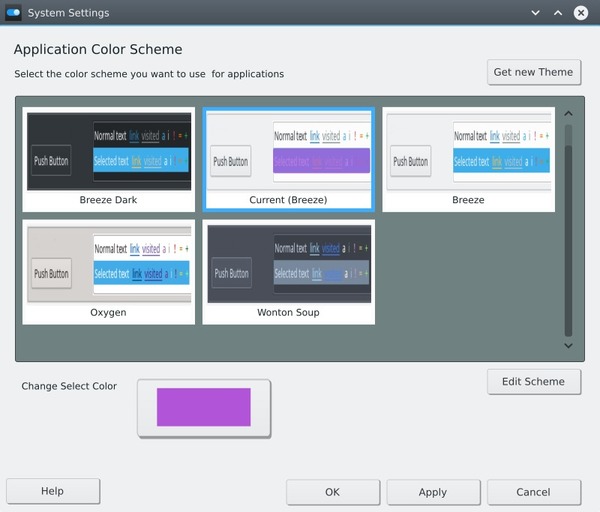
Task: Maximize the System Settings window
Action: [558, 13]
